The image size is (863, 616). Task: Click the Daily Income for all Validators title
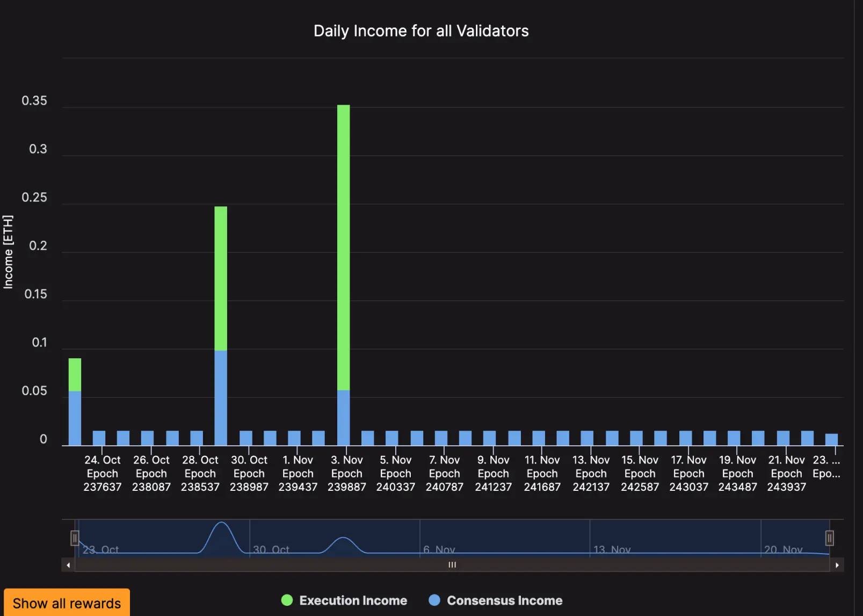point(421,31)
